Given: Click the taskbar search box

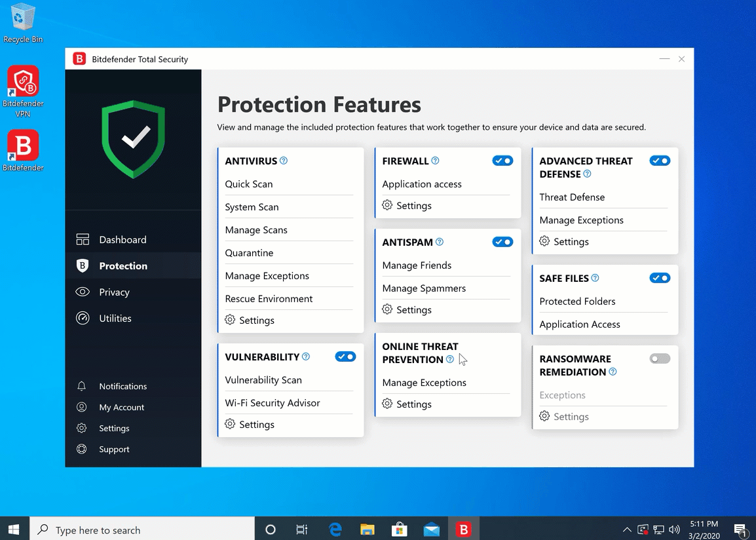Looking at the screenshot, I should 142,530.
